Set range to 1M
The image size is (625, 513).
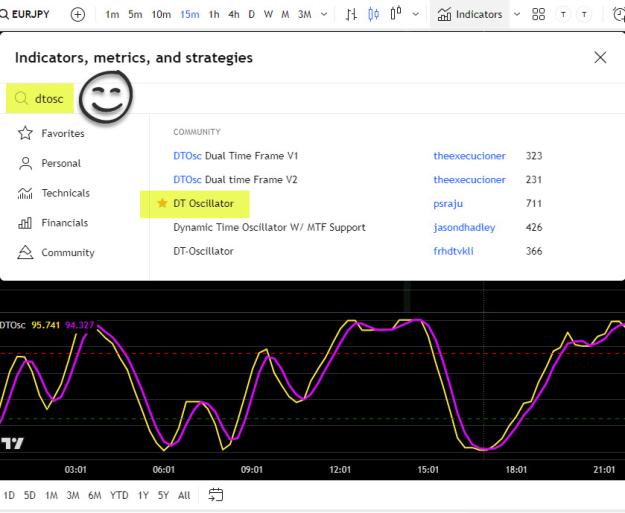click(x=51, y=495)
